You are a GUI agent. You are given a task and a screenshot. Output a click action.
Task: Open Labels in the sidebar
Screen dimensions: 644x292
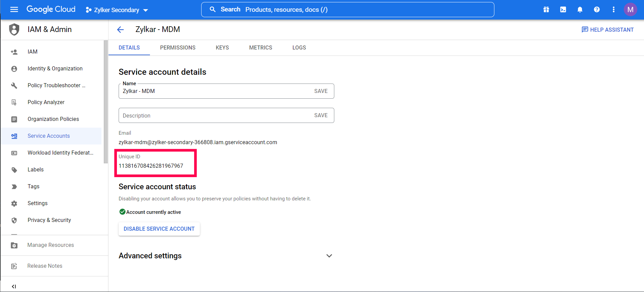pos(35,169)
